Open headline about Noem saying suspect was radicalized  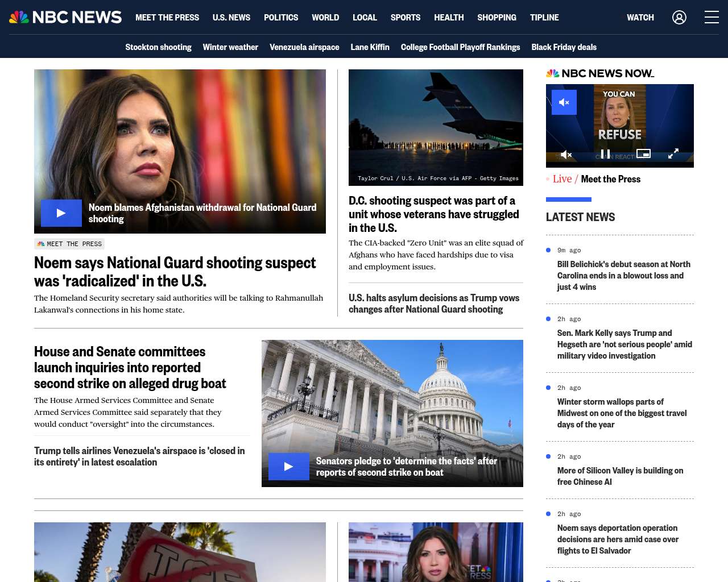[x=175, y=272]
